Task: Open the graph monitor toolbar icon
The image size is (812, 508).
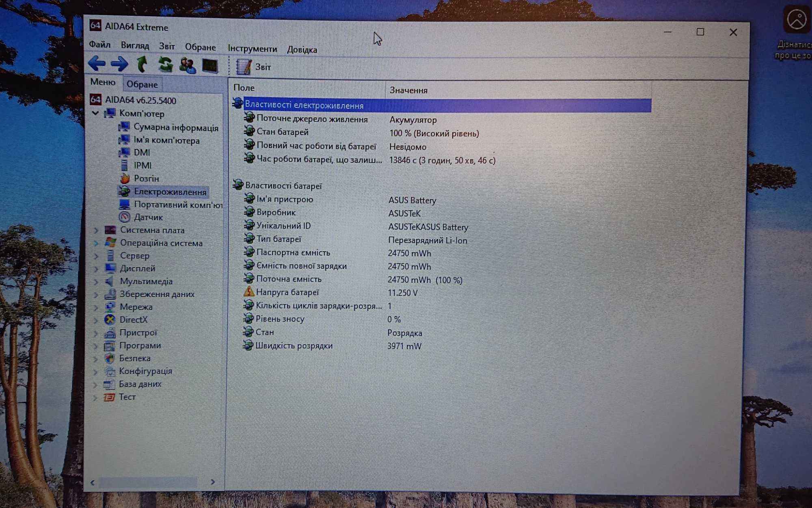Action: coord(210,66)
